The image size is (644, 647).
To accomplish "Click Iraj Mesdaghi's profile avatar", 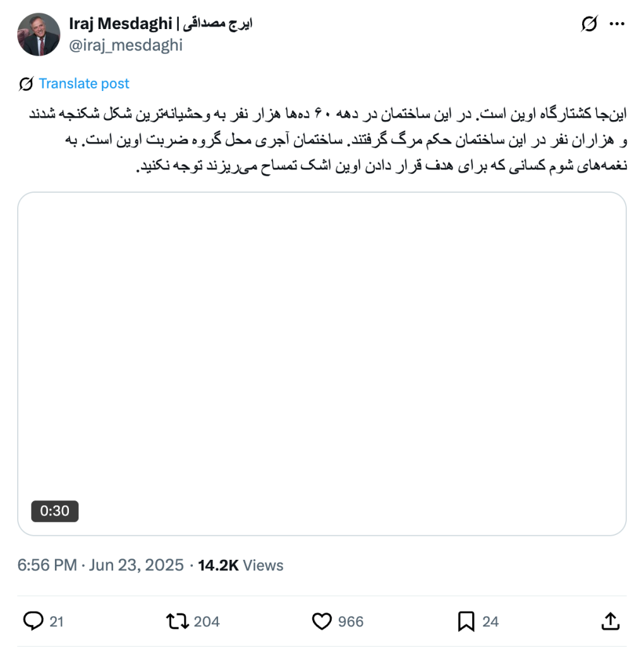I will [39, 35].
